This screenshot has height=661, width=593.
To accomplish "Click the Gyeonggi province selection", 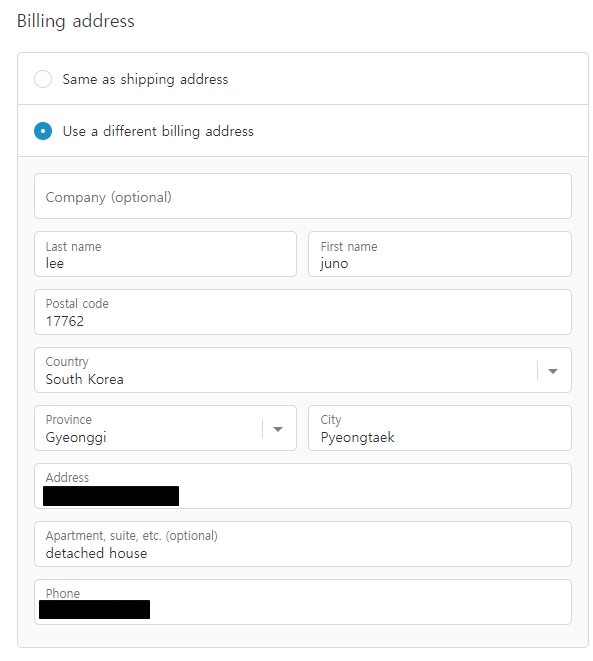I will 76,438.
